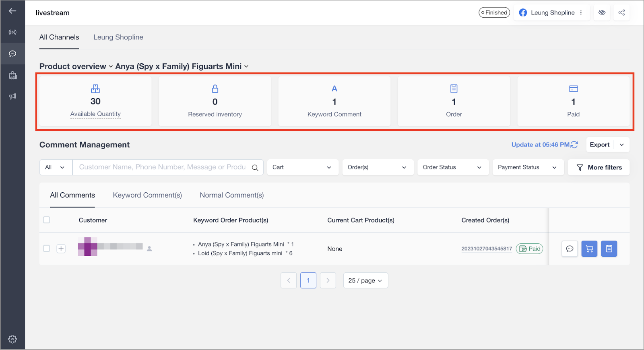Toggle the crossed-eye visibility icon
Screen dimensions: 644x350
[x=602, y=12]
